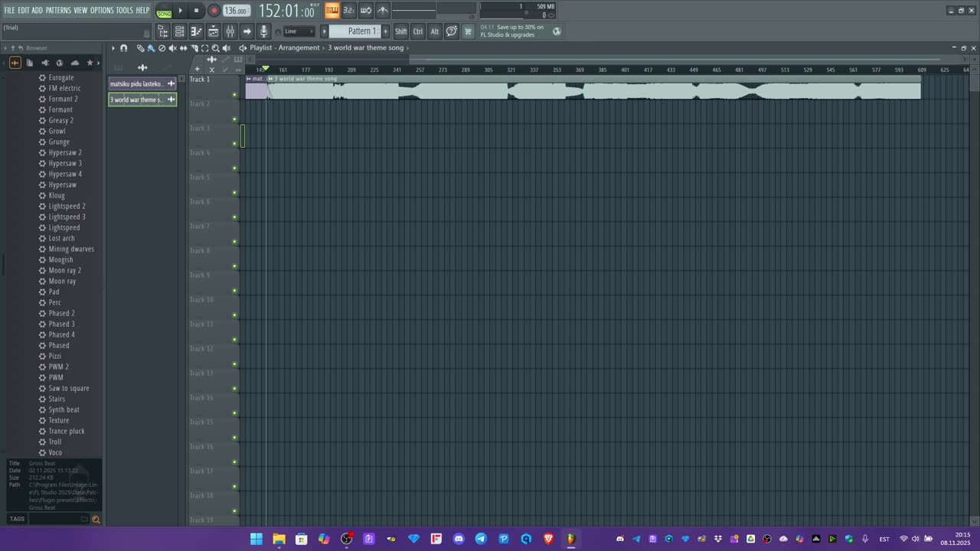Image resolution: width=980 pixels, height=551 pixels.
Task: Select the Mute tool in playlist toolbar
Action: 172,48
